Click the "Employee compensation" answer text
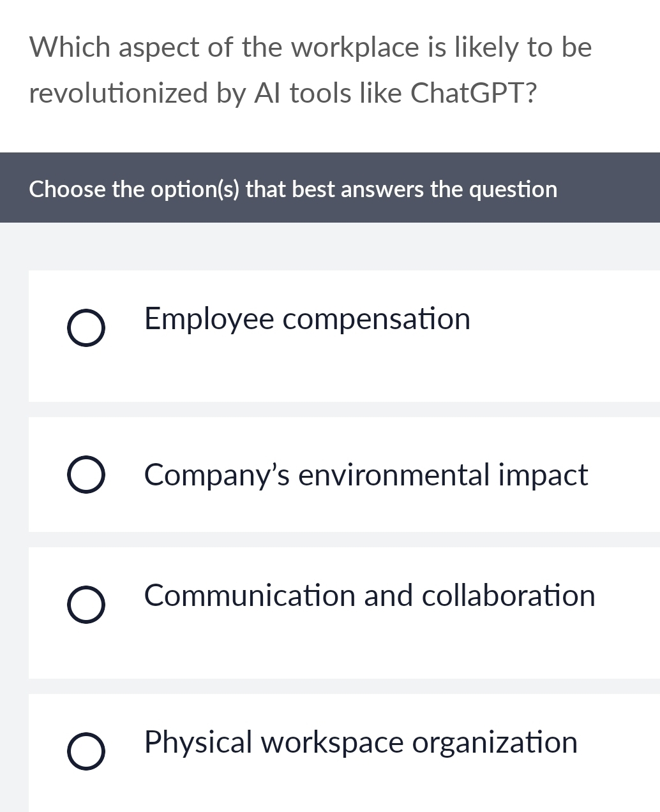Image resolution: width=660 pixels, height=812 pixels. 307,319
